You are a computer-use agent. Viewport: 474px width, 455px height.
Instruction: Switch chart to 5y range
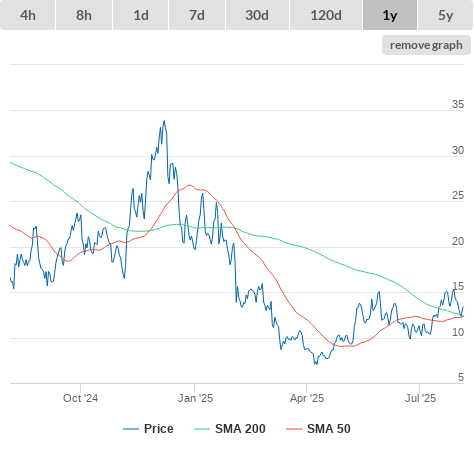(445, 15)
